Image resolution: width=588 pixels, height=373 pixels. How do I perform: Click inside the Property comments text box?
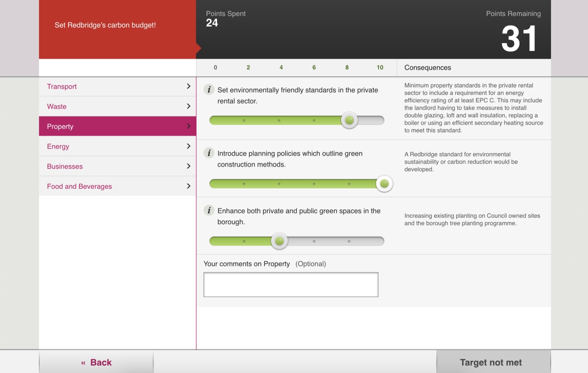tap(291, 284)
